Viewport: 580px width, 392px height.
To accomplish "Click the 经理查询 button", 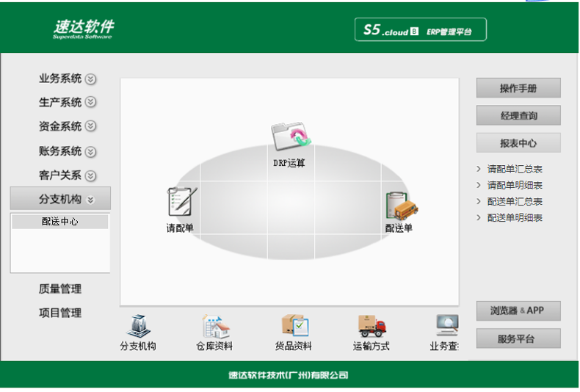I will click(518, 115).
